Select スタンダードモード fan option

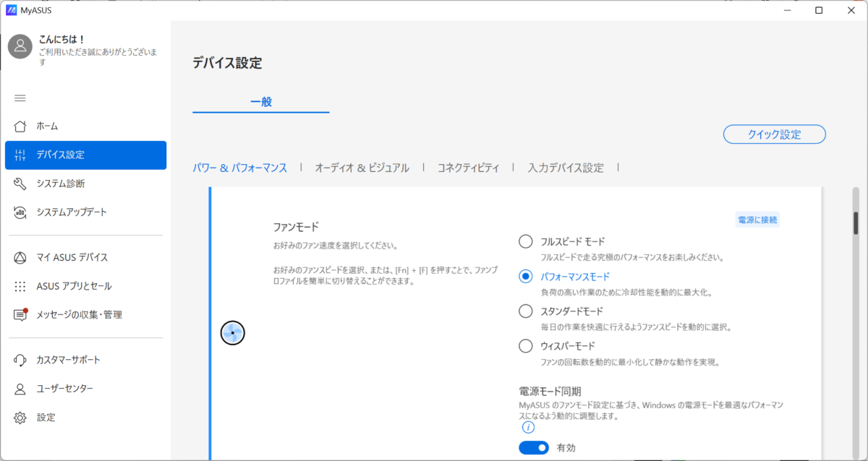[526, 311]
